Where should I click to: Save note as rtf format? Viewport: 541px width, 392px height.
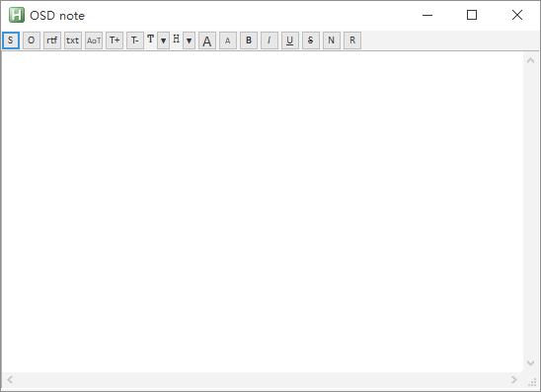pyautogui.click(x=52, y=40)
